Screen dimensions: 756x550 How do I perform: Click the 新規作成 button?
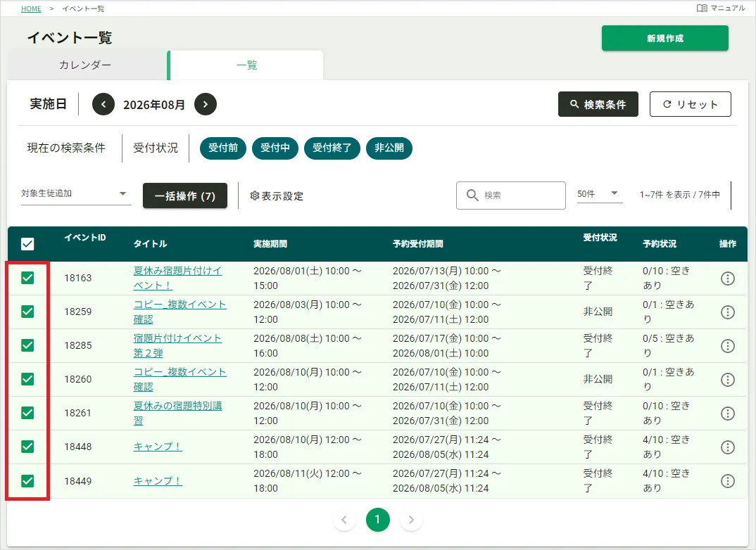coord(665,38)
